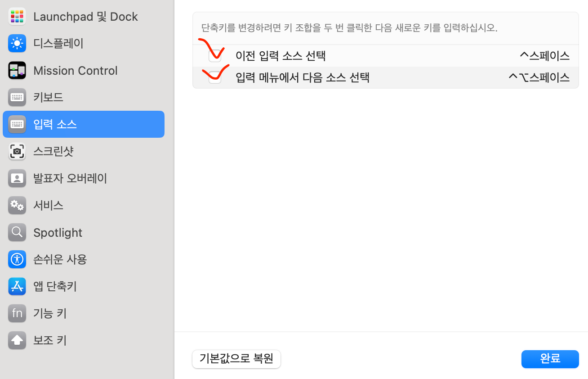Go to 기능 키 settings

pyautogui.click(x=50, y=313)
